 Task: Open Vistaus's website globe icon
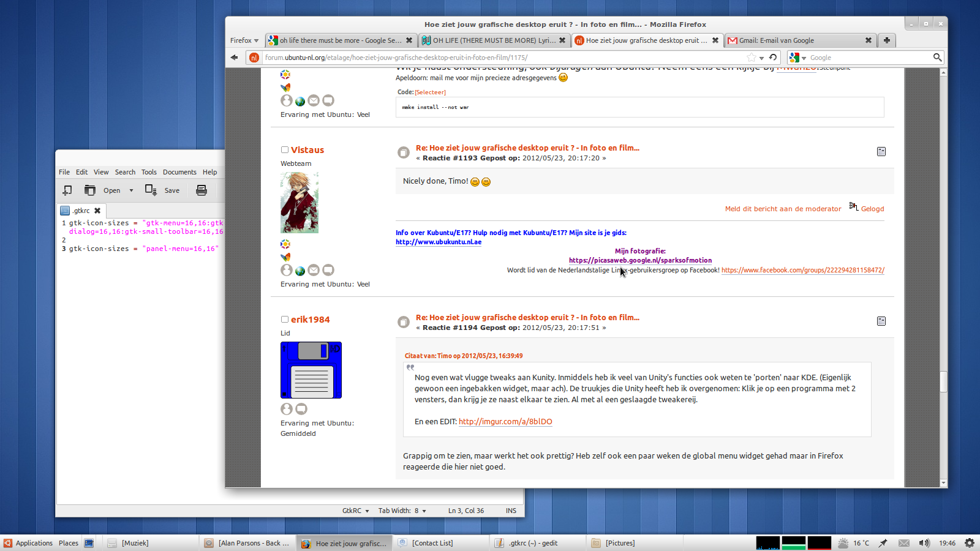[300, 271]
